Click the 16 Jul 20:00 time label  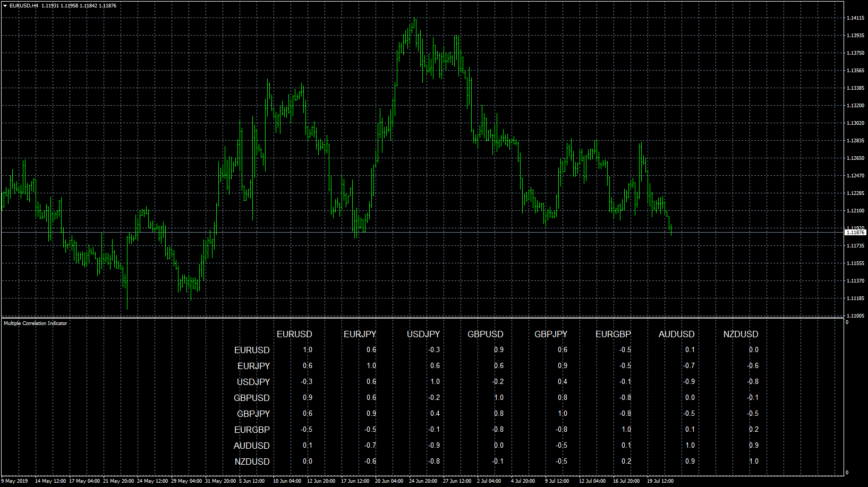click(x=626, y=481)
